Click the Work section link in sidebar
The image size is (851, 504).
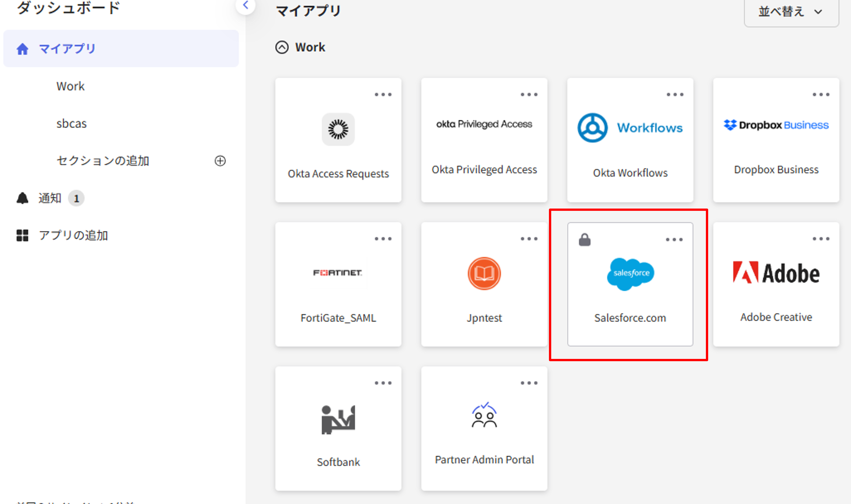click(x=70, y=86)
